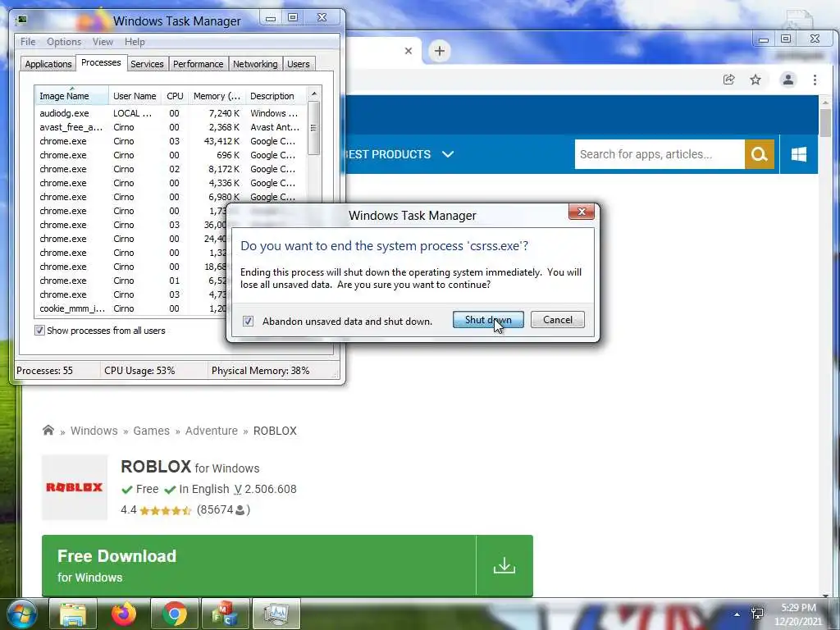Screen dimensions: 840x630
Task: Uncheck Abandon unsaved data and shut down
Action: click(248, 321)
